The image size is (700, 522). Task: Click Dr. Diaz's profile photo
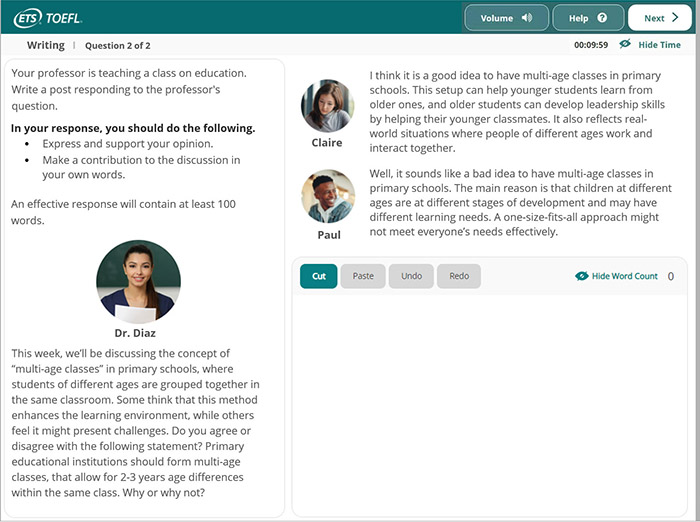tap(138, 280)
